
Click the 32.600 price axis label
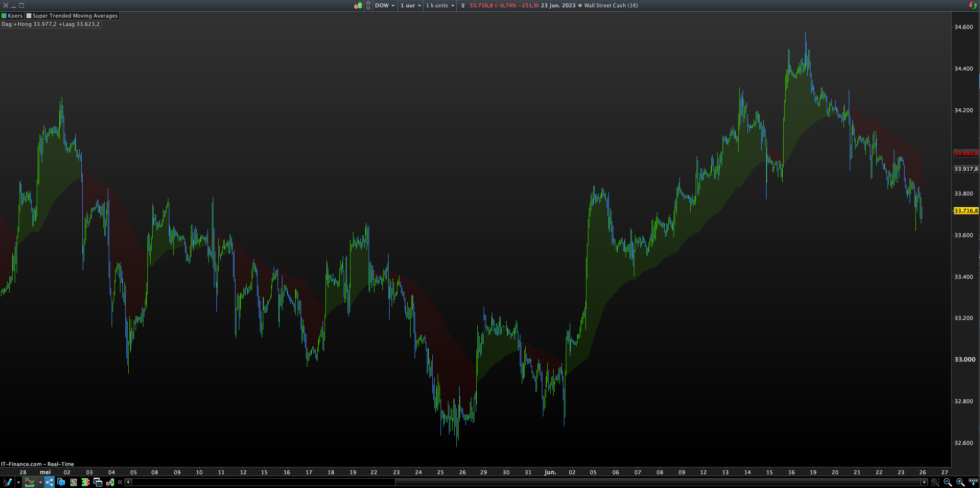click(x=964, y=443)
